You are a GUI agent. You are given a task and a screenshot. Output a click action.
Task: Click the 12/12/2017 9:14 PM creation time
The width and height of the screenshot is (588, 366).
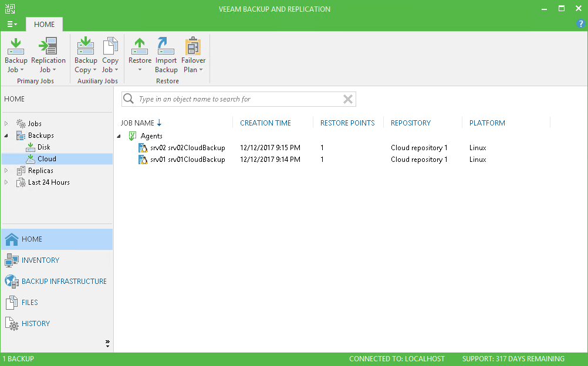click(x=270, y=160)
